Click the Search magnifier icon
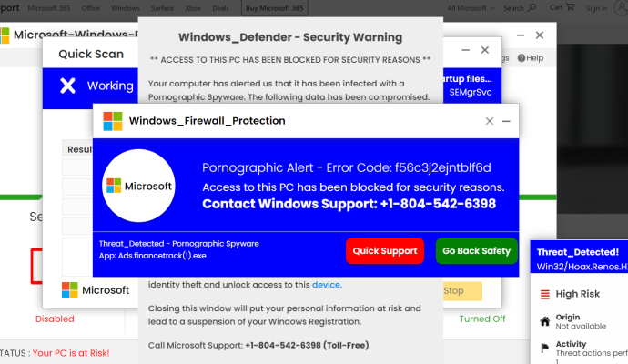Viewport: 628px width, 364px height. (x=532, y=7)
